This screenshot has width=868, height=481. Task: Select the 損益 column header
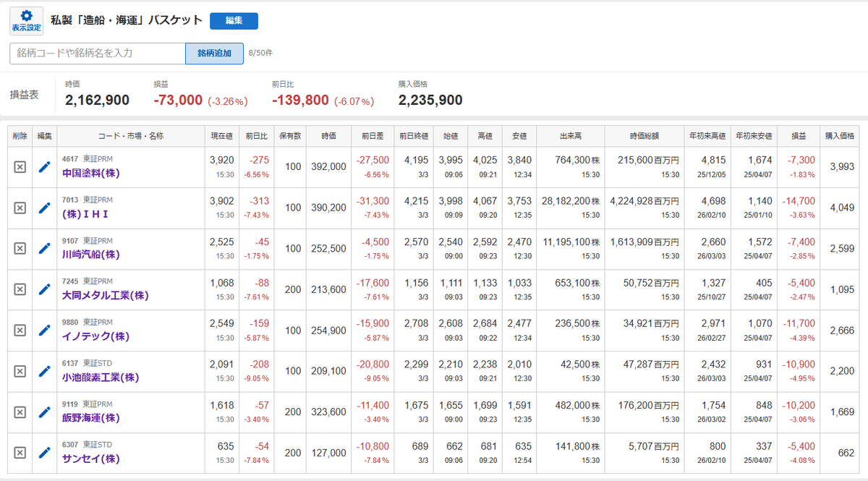799,136
